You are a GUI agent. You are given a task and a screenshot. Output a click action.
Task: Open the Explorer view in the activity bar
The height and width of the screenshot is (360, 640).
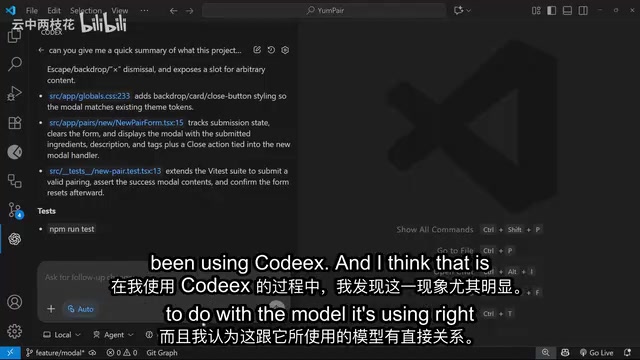[x=15, y=36]
